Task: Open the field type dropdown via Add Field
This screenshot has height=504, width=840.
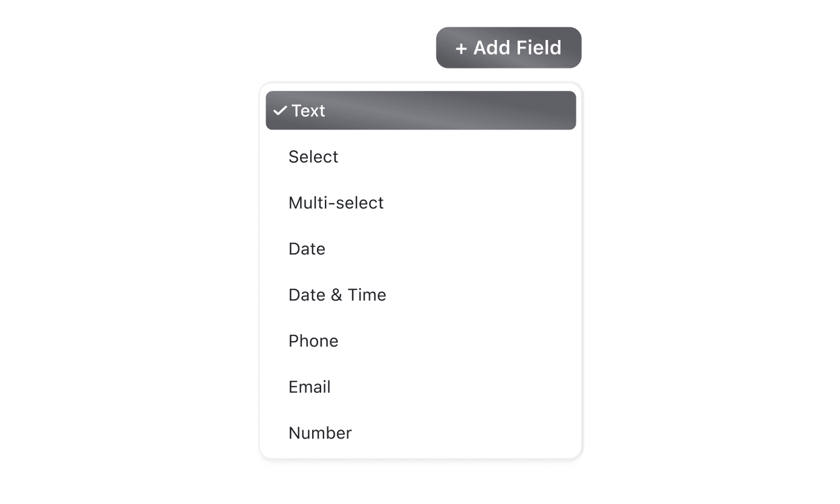Action: tap(508, 47)
